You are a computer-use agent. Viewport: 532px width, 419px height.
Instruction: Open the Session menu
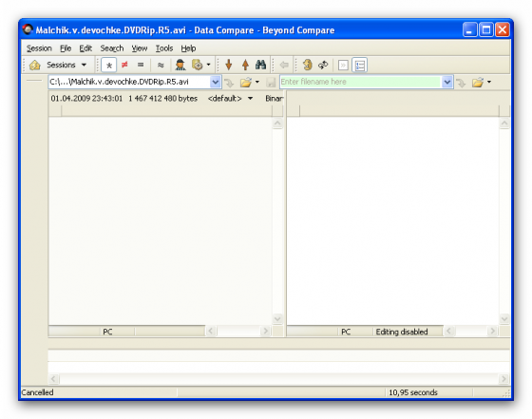[x=39, y=48]
